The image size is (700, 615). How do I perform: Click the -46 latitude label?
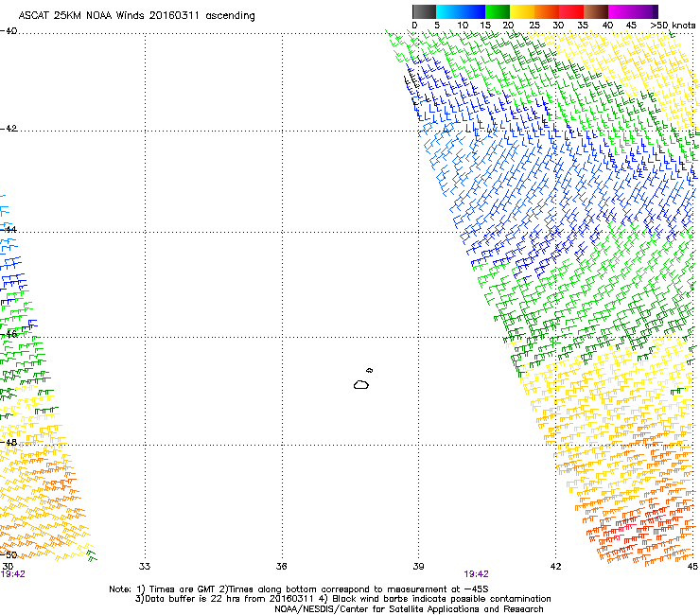click(x=9, y=334)
